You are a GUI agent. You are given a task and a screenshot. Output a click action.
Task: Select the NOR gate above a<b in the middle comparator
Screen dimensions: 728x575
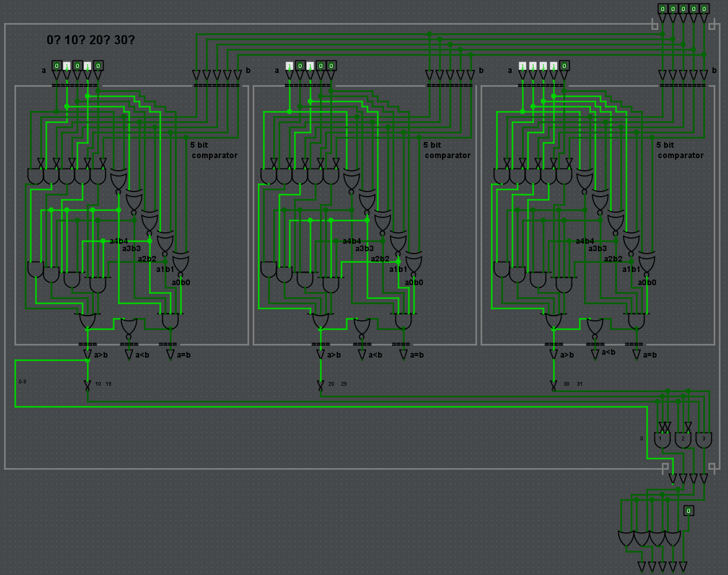361,327
